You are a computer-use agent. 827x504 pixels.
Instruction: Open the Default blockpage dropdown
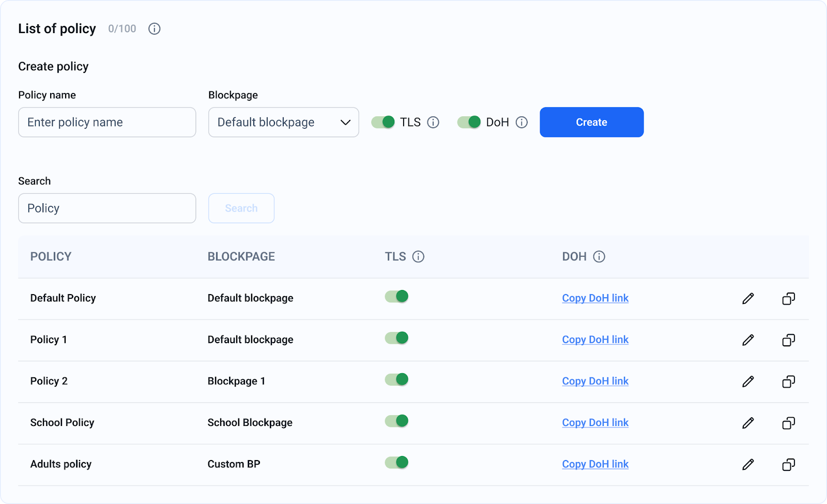[283, 122]
